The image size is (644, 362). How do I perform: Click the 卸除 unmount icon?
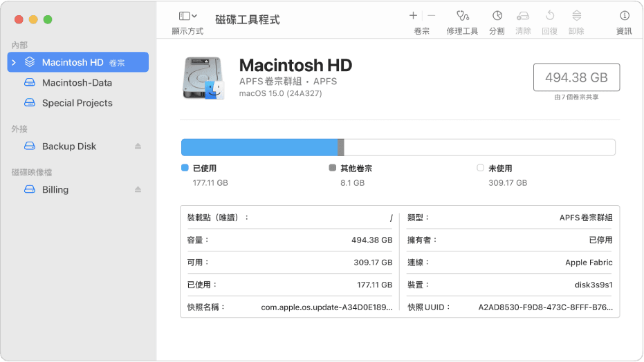tap(576, 16)
